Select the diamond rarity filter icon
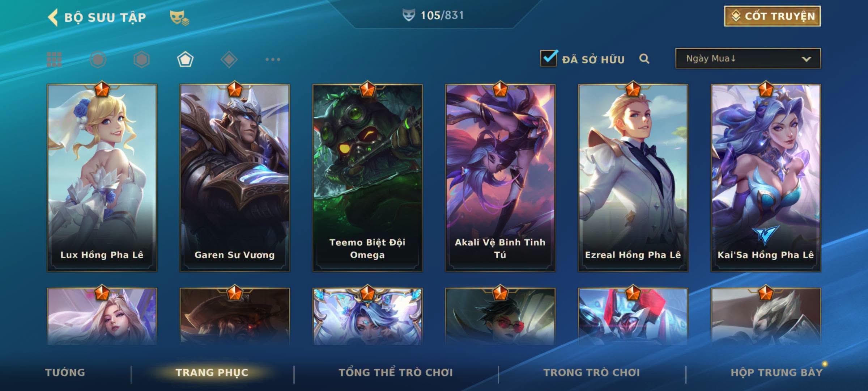Viewport: 868px width, 391px height. [x=229, y=59]
